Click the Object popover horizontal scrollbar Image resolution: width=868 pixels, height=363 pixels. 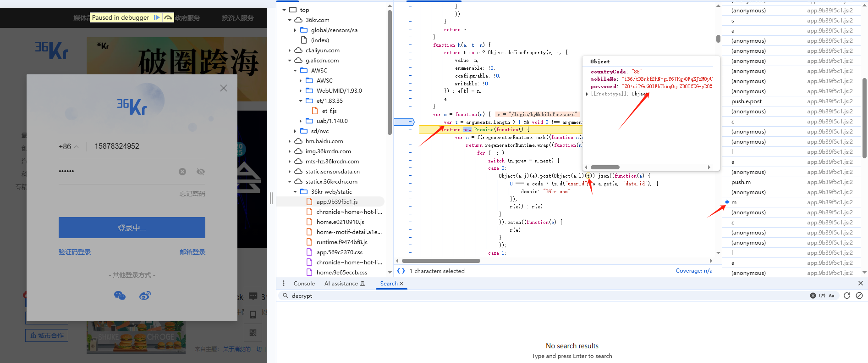[605, 167]
